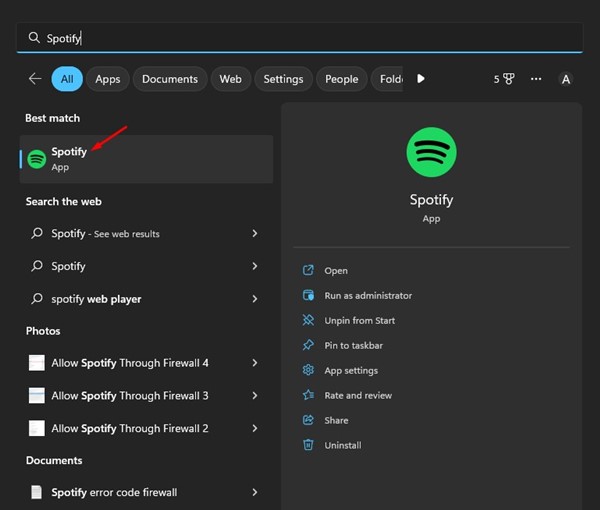Click the second 'Spotify' web suggestion text
The image size is (600, 510).
tap(68, 266)
